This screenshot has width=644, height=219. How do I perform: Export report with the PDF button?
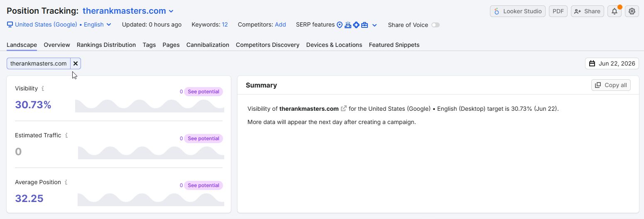(x=558, y=11)
